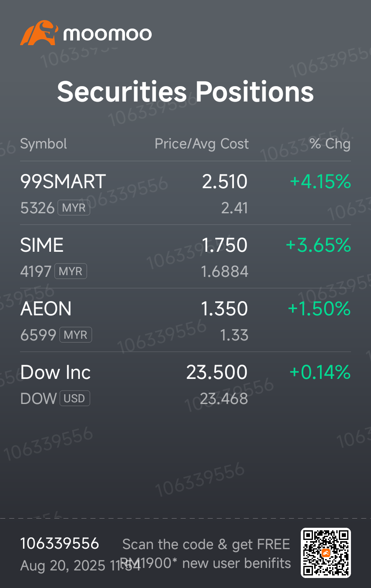The width and height of the screenshot is (371, 588).
Task: Select the Price/Avg Cost column header
Action: [202, 144]
